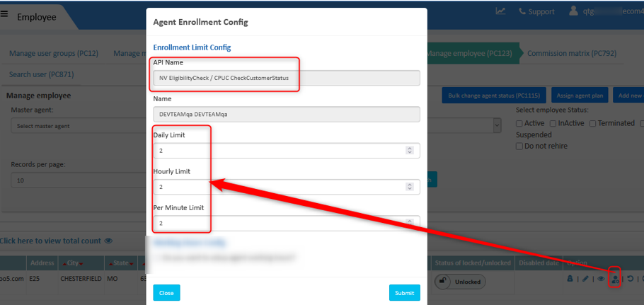Submit the Agent Enrollment Config form
Image resolution: width=644 pixels, height=305 pixels.
pyautogui.click(x=405, y=293)
